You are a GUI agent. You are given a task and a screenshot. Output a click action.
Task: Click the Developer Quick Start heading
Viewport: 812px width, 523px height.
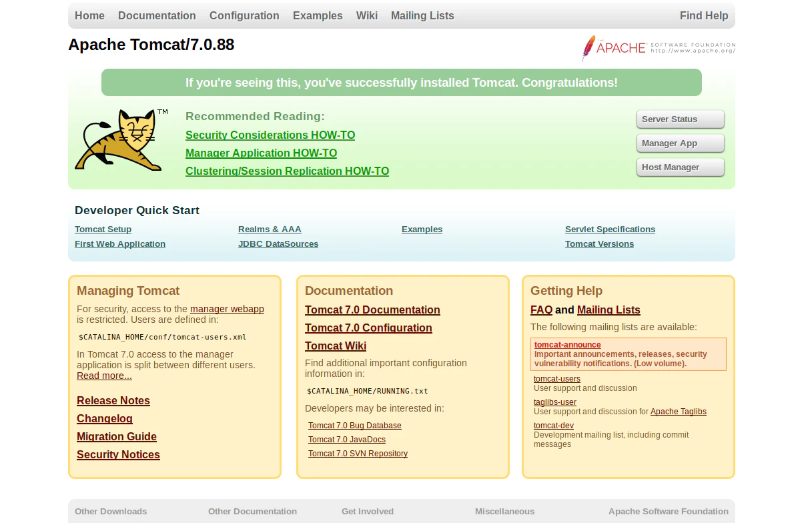click(137, 210)
